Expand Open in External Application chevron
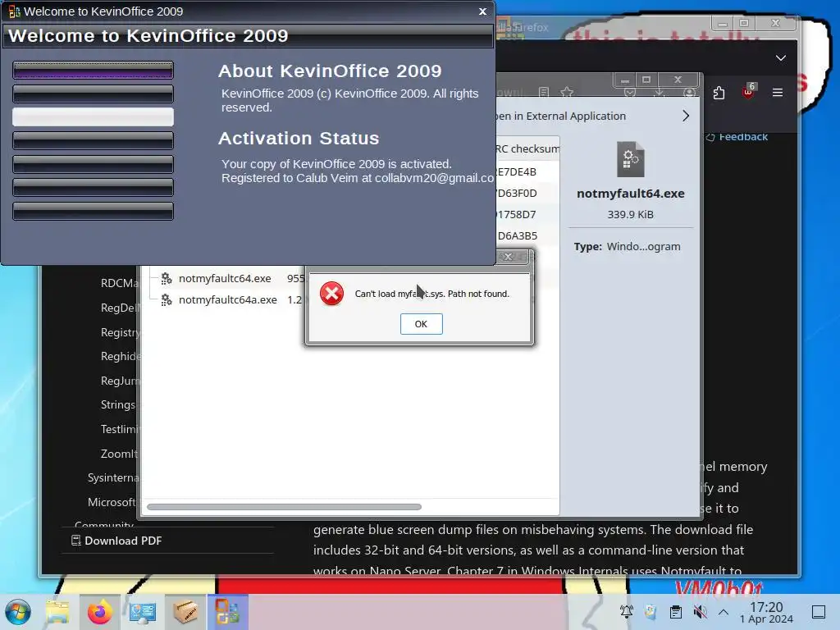The image size is (840, 630). (x=686, y=116)
